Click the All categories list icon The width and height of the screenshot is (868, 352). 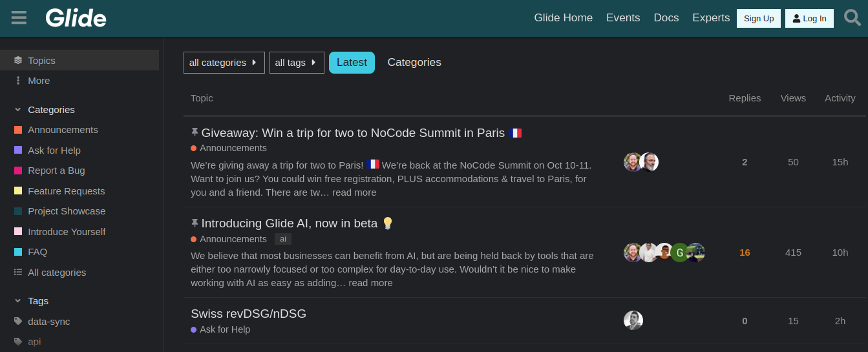pos(18,273)
